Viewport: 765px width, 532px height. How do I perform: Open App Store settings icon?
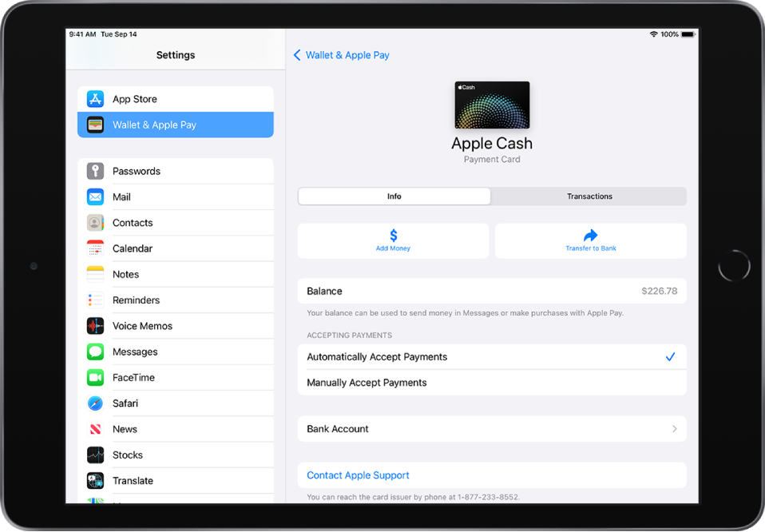point(95,99)
